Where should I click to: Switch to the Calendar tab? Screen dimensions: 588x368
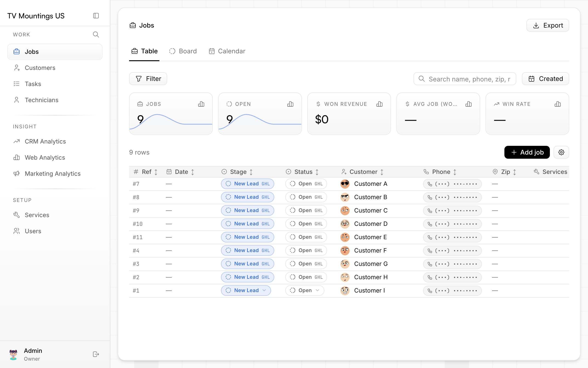tap(227, 51)
